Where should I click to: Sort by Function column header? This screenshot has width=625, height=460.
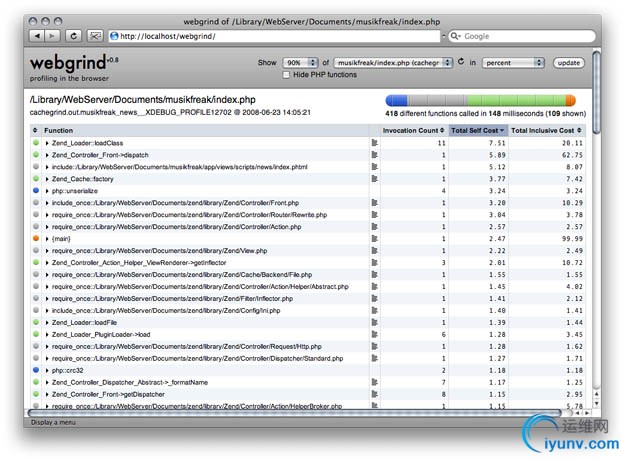pos(59,130)
